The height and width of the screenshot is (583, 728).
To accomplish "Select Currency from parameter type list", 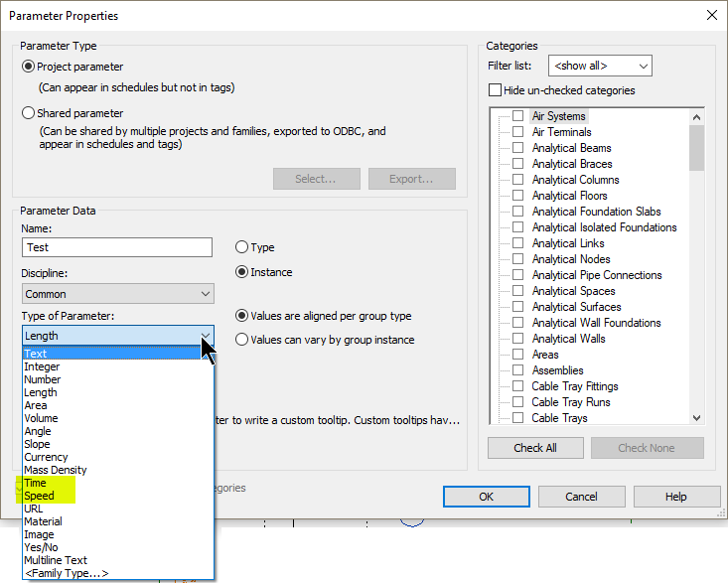I will tap(118, 457).
